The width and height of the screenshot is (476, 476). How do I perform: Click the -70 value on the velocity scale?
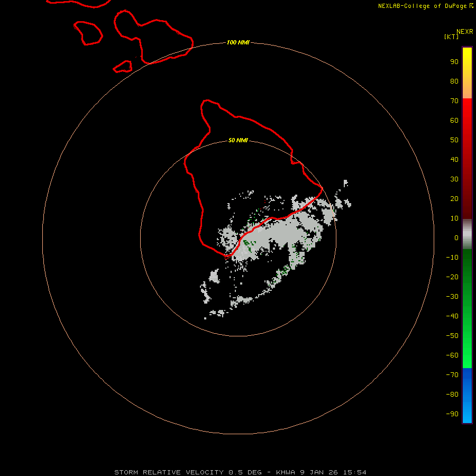[452, 374]
